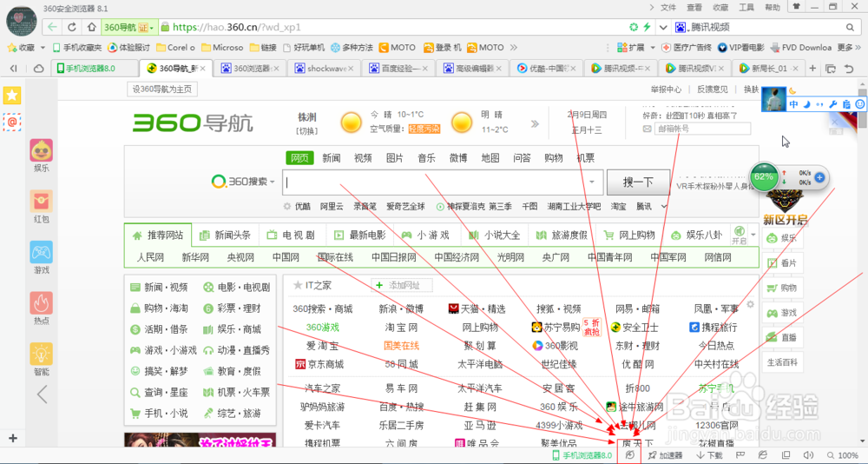Viewport: 868px width, 464px height.
Task: Expand search input suggestions dropdown arrow
Action: 592,182
